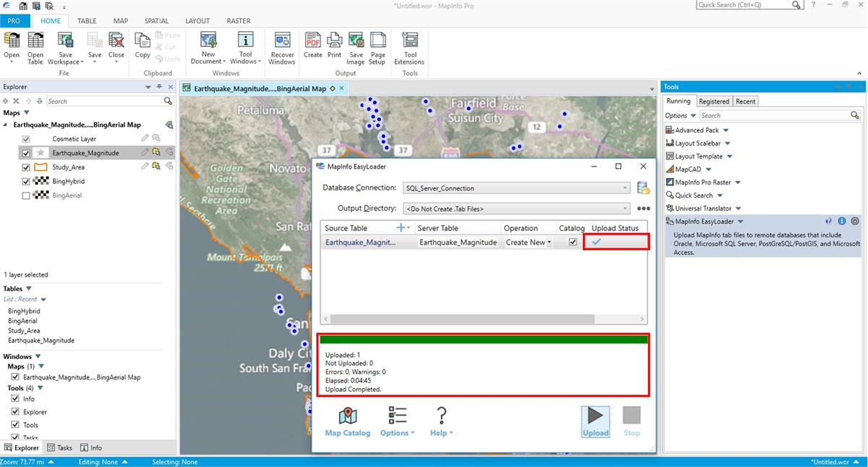Open the Database Connection dropdown
The height and width of the screenshot is (467, 868).
(x=625, y=188)
